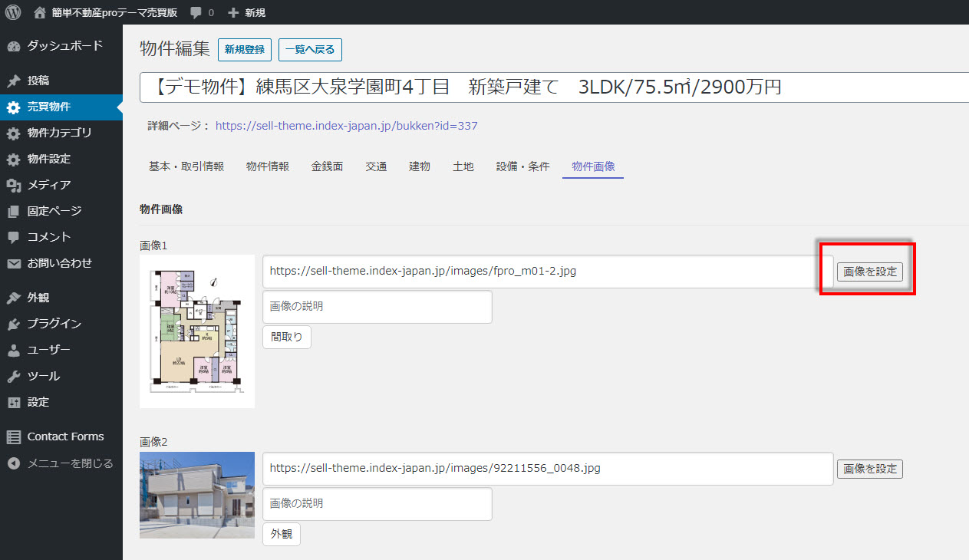The image size is (969, 560).
Task: Click the comments bubble icon in admin bar
Action: point(196,12)
